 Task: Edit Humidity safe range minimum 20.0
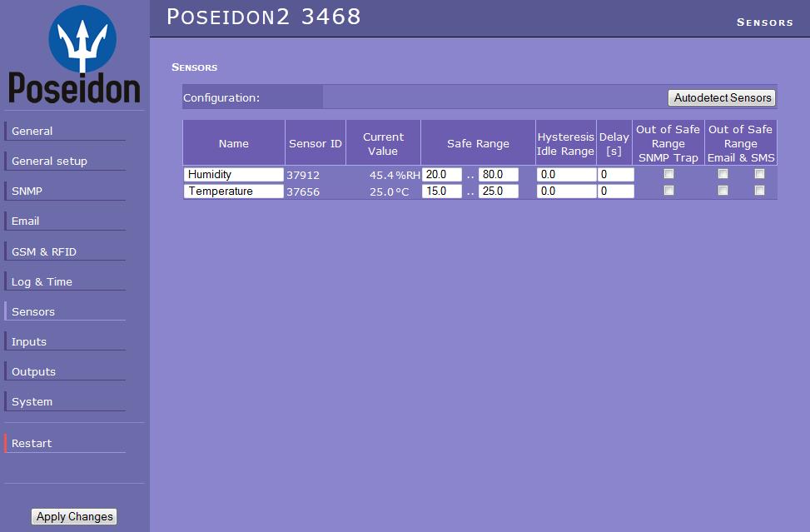(442, 175)
